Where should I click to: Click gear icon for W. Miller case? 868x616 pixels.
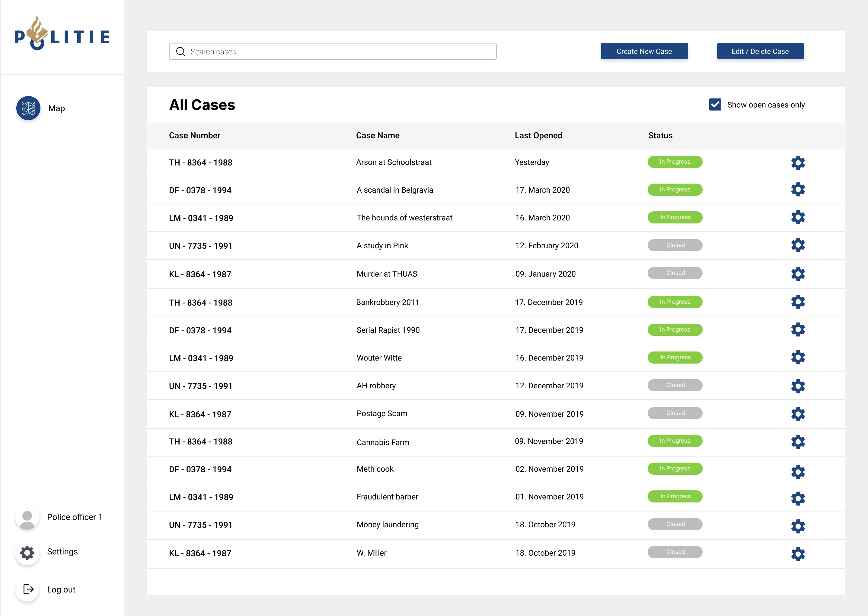tap(798, 554)
